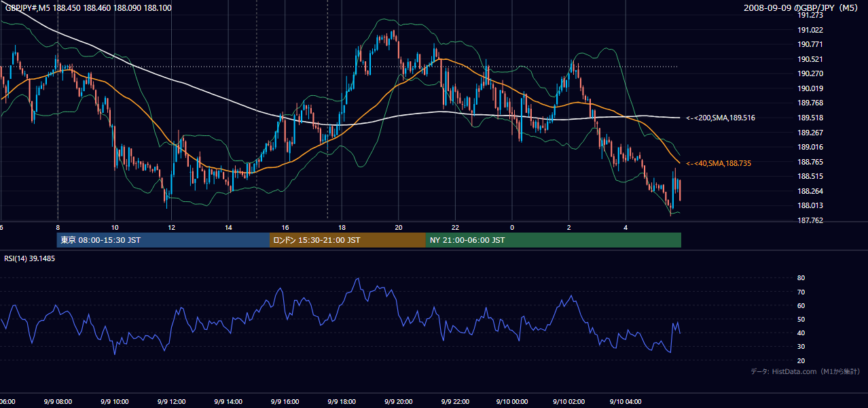
Task: Click price axis value 189.768
Action: tap(810, 103)
